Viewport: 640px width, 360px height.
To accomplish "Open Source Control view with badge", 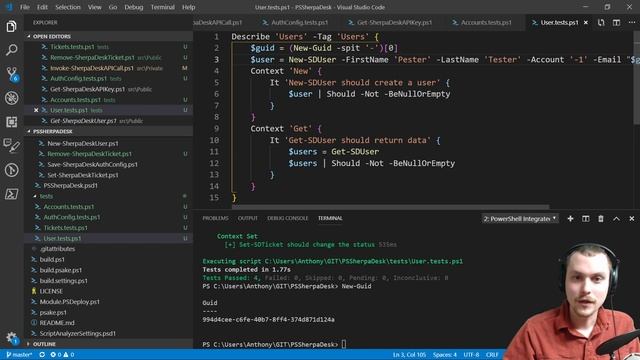I will [x=11, y=74].
